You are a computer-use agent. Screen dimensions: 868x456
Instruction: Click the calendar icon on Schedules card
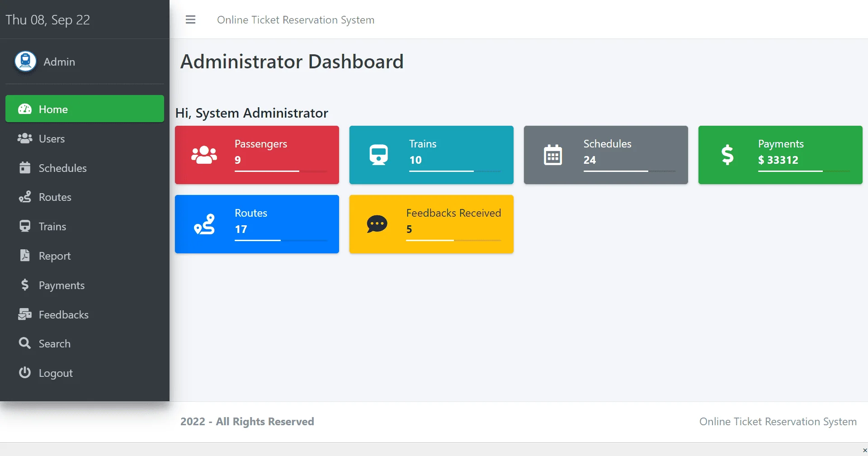[x=552, y=155]
